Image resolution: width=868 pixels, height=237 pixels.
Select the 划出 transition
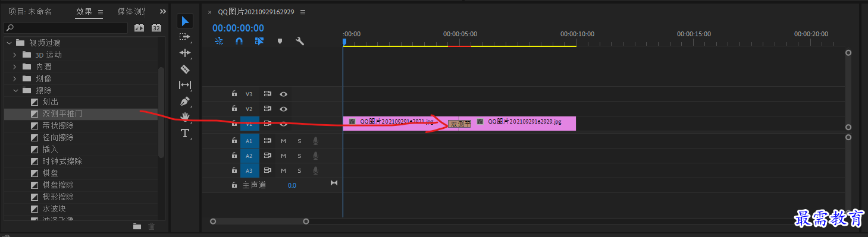point(50,102)
